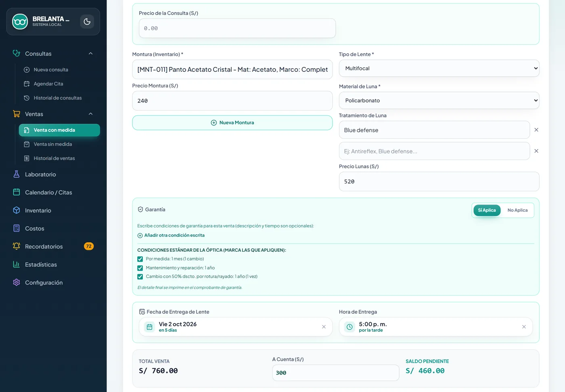This screenshot has width=565, height=392.
Task: Click the Calendario / Citas calendar icon
Action: [17, 192]
